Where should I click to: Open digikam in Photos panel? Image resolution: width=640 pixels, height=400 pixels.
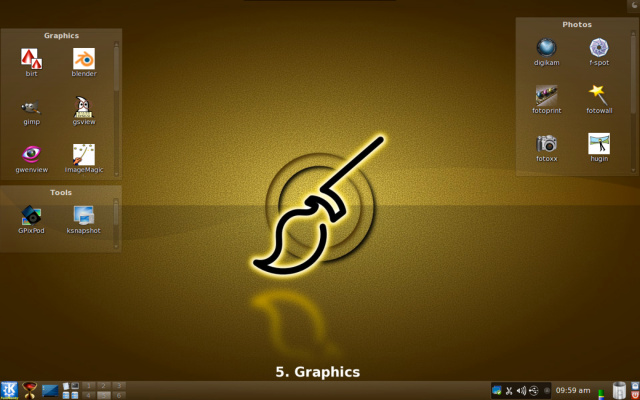click(547, 47)
